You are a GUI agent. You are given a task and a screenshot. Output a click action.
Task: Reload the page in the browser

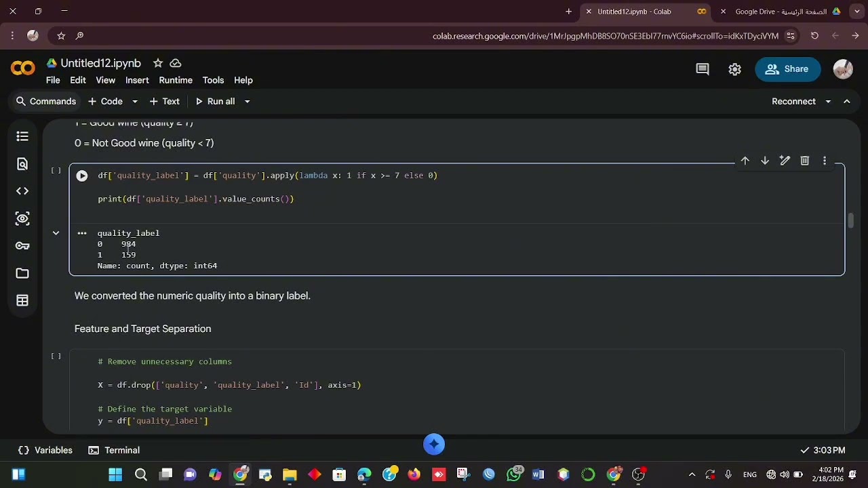(x=815, y=36)
